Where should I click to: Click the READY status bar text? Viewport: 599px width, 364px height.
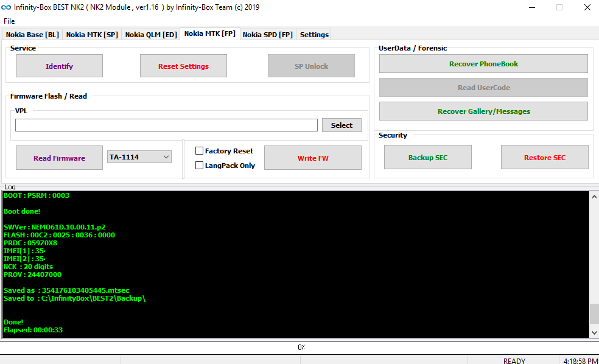[x=514, y=361]
